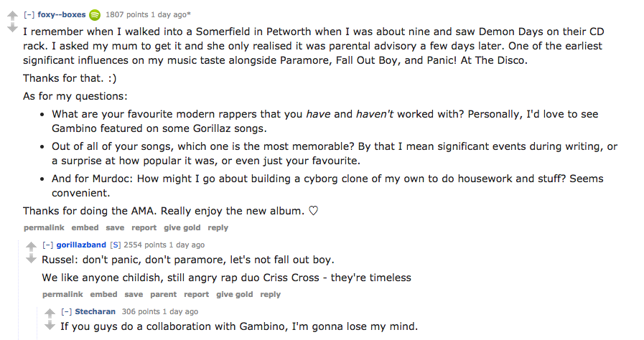Collapse the gorillazband reply thread
Viewport: 644px width, 340px height.
48,245
